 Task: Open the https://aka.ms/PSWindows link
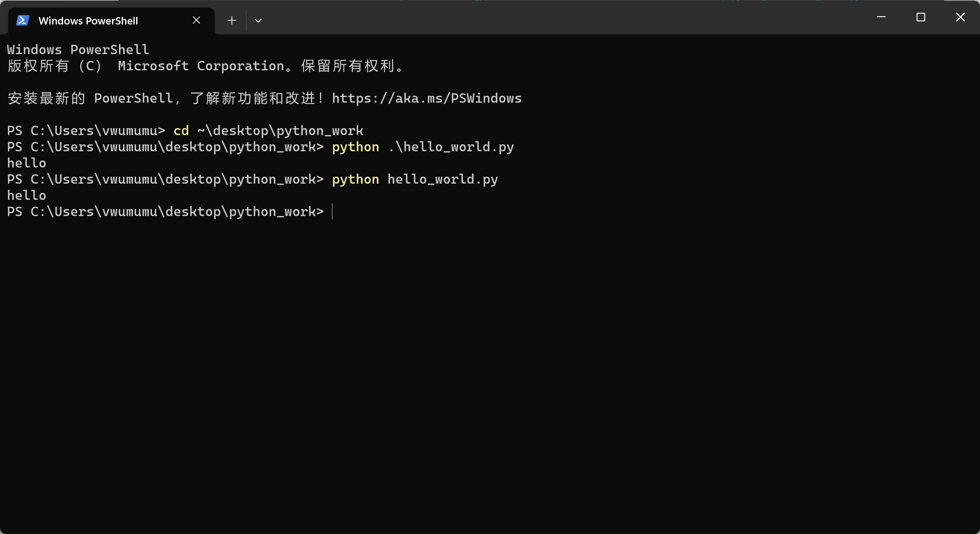pos(426,99)
